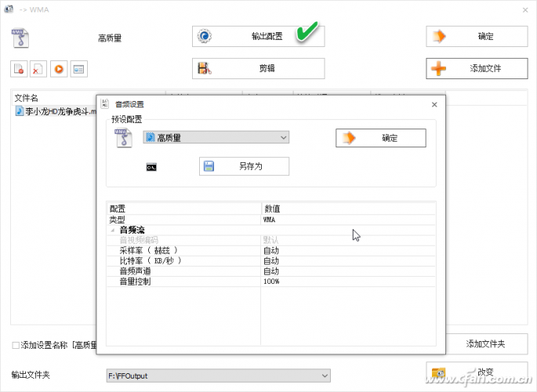Open the 高质量 preset dropdown
537x392 pixels.
[x=216, y=138]
